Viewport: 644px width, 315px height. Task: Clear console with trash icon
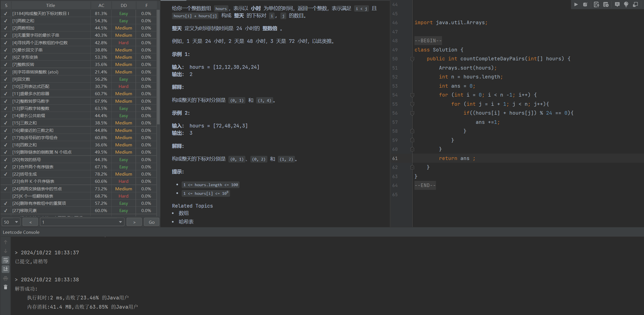(6, 287)
